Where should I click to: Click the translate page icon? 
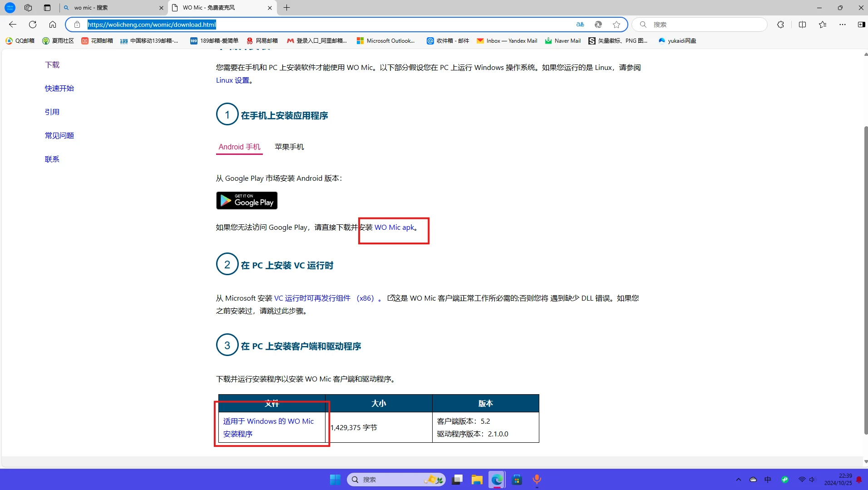coord(580,25)
